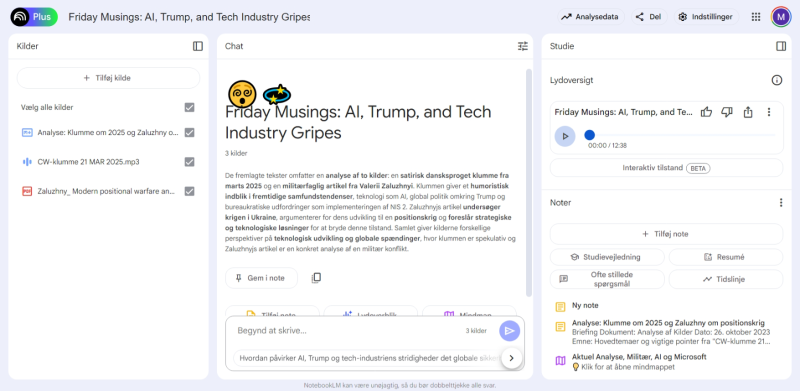Uncheck the CW-klumme 21 MAR 2025.mp3 source
Image resolution: width=800 pixels, height=391 pixels.
point(189,162)
